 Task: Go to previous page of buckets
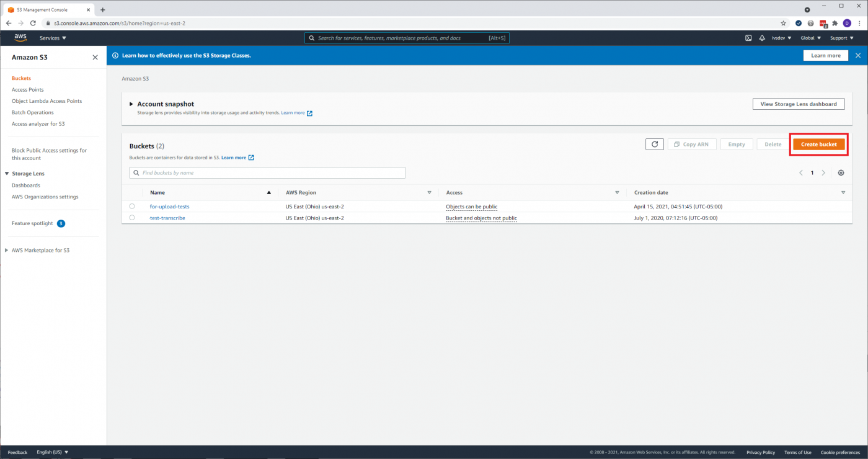click(x=800, y=172)
